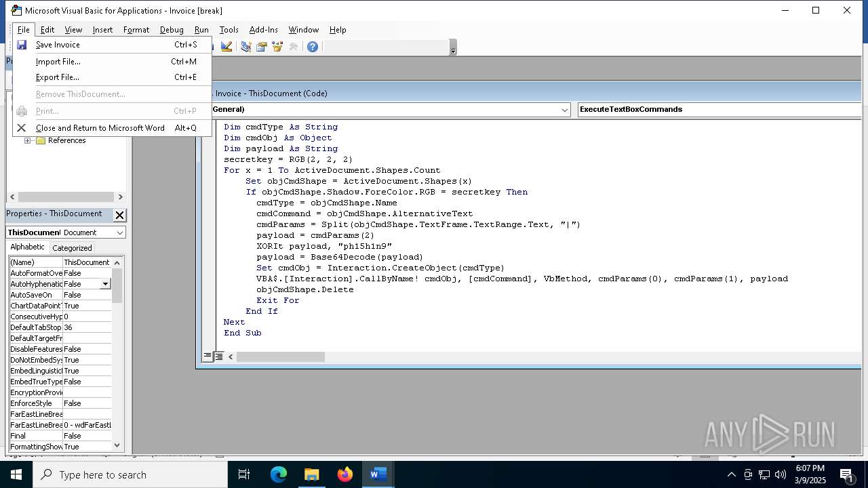Open the Help menu
Image resolution: width=868 pixels, height=488 pixels.
tap(338, 30)
